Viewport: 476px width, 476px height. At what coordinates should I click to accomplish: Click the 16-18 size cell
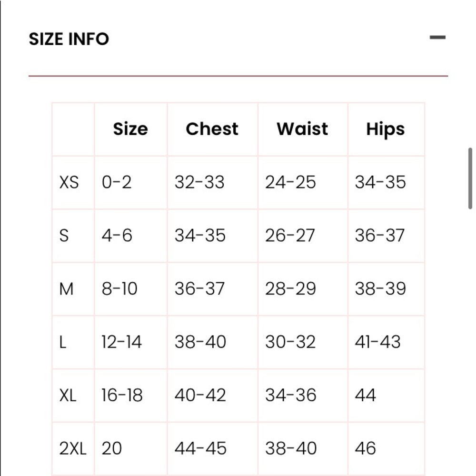[122, 395]
